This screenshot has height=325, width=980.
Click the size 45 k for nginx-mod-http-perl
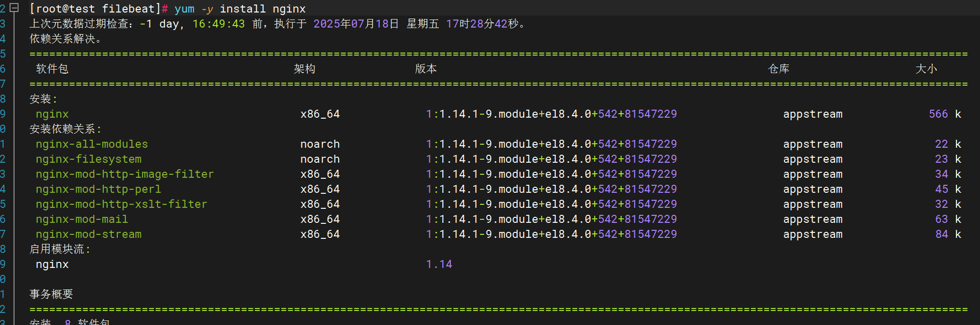coord(948,189)
